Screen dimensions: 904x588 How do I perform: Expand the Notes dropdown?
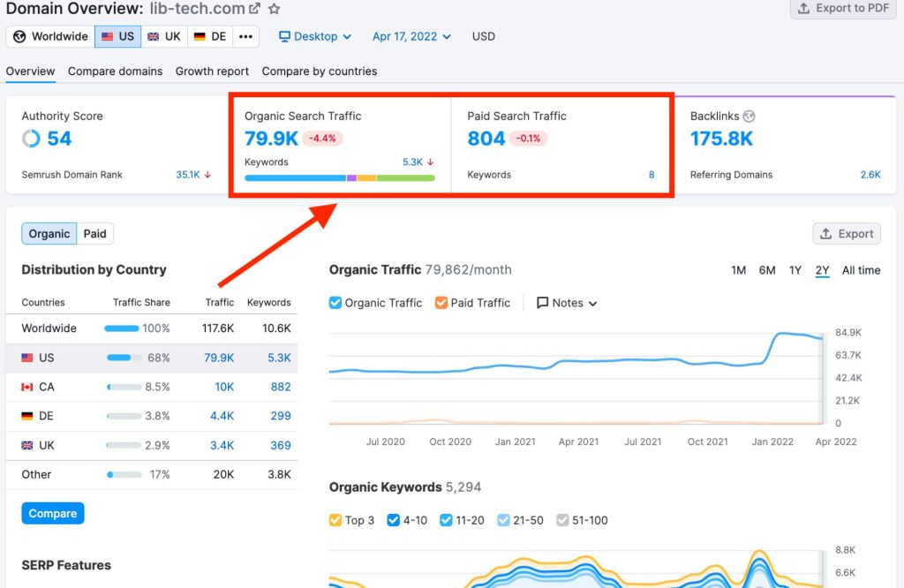(x=591, y=303)
